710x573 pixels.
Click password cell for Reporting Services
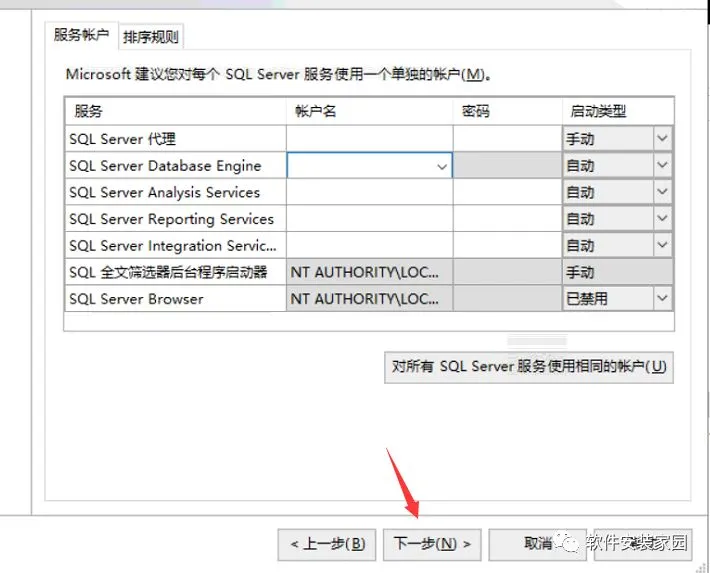[507, 219]
